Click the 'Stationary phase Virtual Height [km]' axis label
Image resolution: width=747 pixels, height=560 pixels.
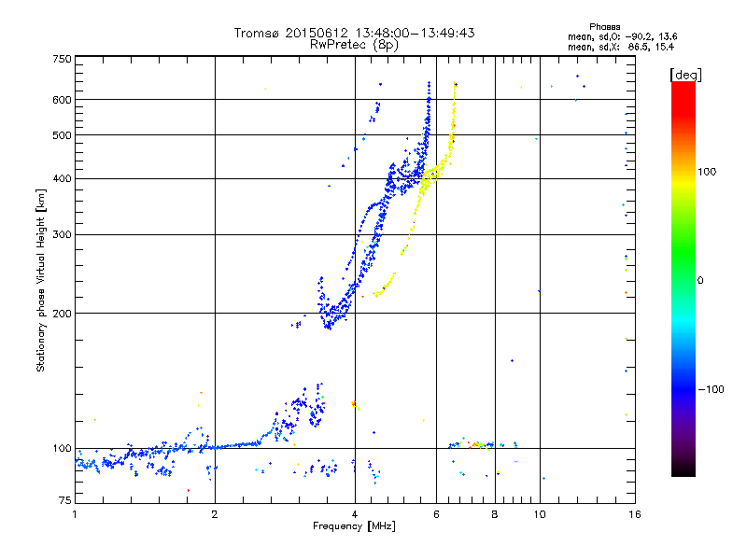point(41,280)
